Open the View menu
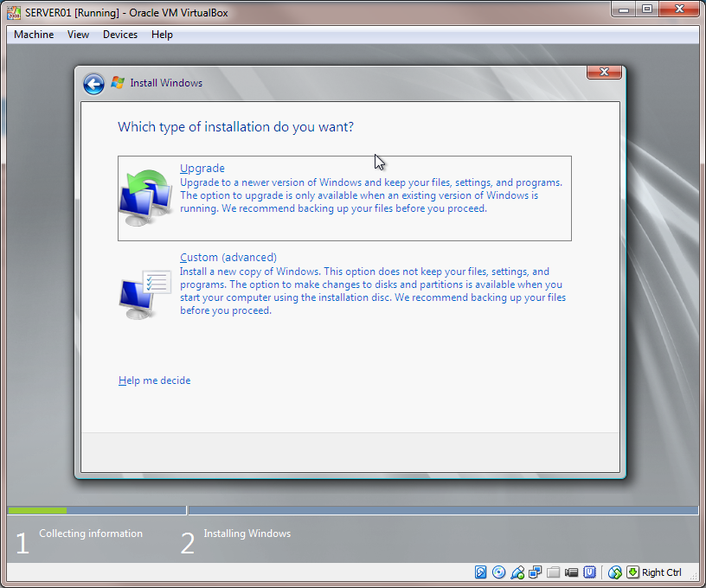 coord(79,35)
